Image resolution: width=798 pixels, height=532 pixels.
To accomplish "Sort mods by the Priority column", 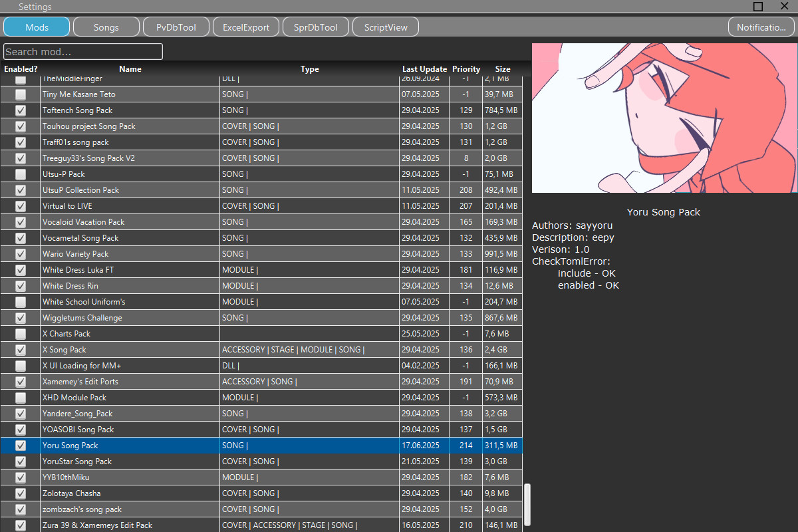I will click(x=465, y=68).
